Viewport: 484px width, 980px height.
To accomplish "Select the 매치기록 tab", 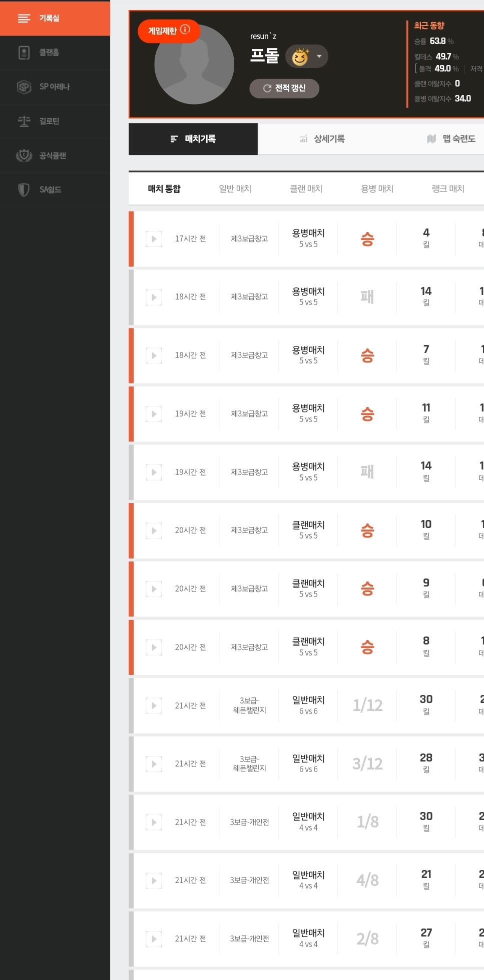I will pyautogui.click(x=193, y=139).
